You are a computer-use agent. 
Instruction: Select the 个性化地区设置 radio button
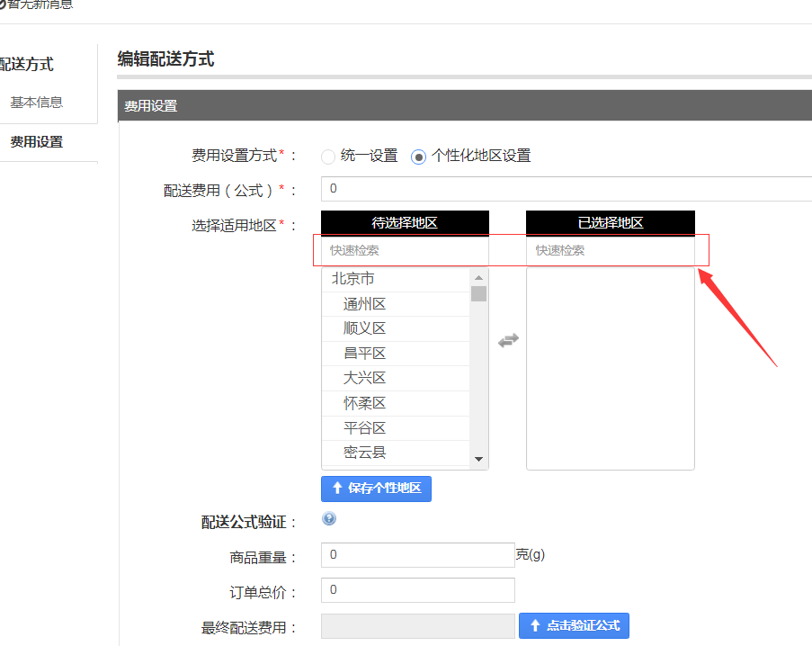click(418, 157)
